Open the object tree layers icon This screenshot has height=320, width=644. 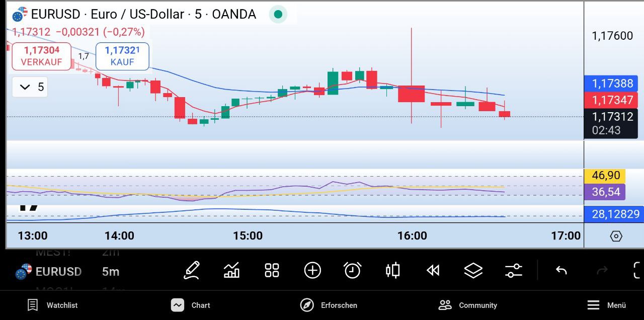(473, 271)
